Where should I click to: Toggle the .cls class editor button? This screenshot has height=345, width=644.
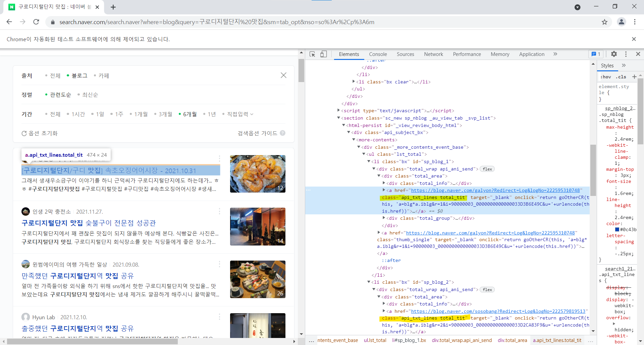click(621, 77)
